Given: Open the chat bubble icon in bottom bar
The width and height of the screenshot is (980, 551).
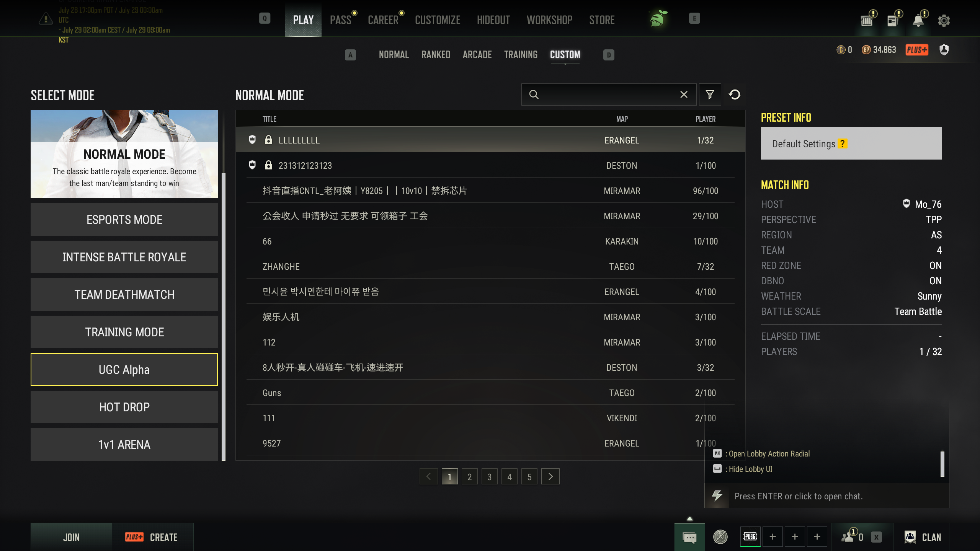Looking at the screenshot, I should pyautogui.click(x=689, y=537).
